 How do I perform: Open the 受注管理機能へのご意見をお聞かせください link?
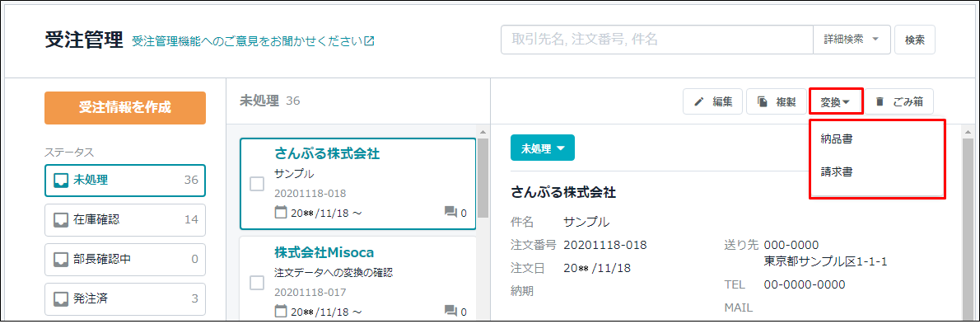click(253, 41)
